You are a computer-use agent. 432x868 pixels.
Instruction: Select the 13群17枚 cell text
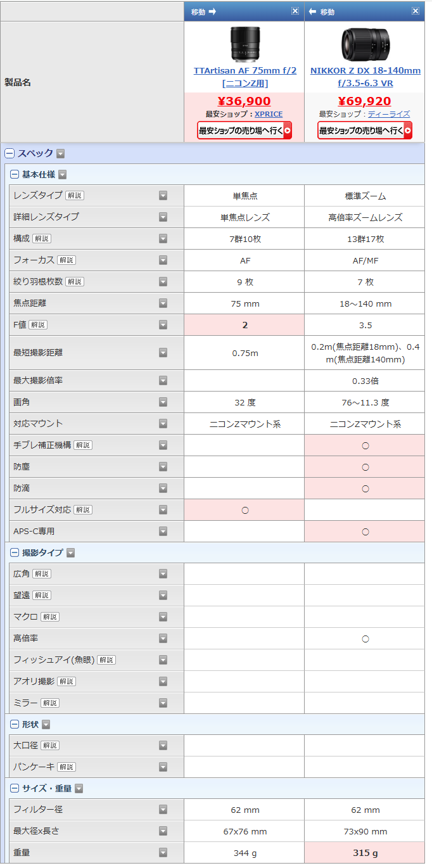tap(365, 239)
